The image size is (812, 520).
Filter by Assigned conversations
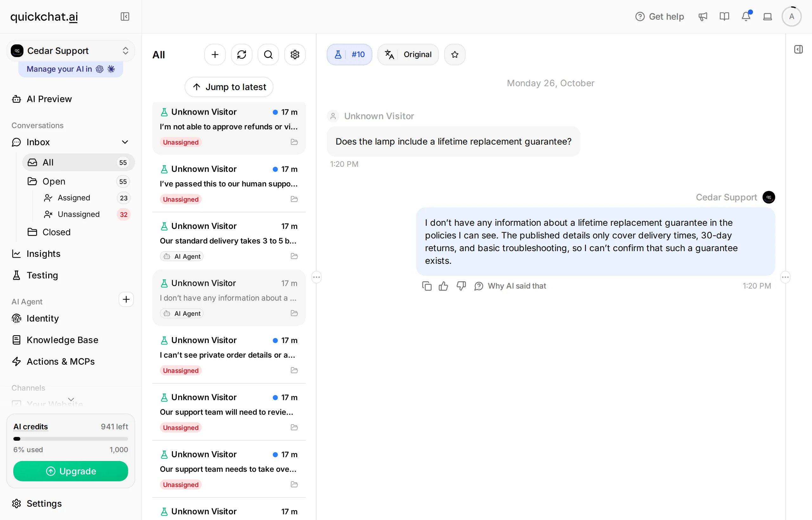[87, 198]
